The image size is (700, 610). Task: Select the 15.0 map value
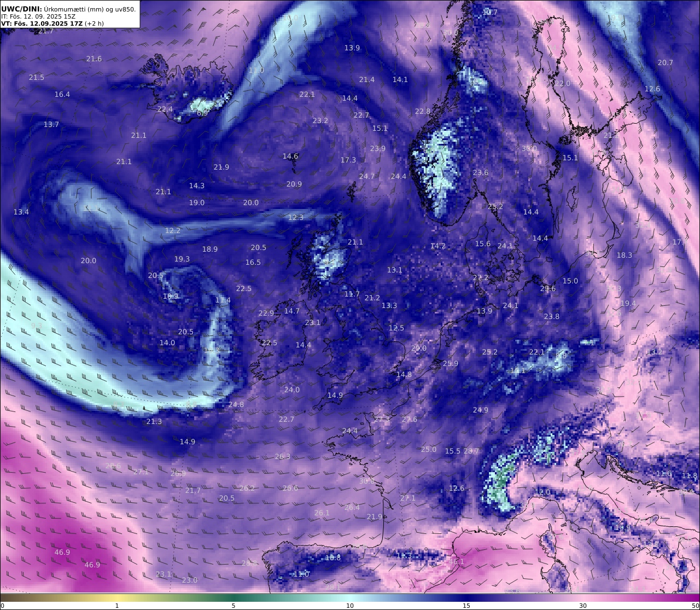(x=570, y=281)
